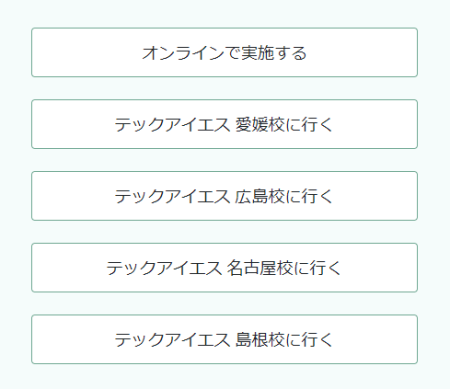Choose テックアイエス 広島校に行く button
This screenshot has height=389, width=450.
tap(224, 196)
